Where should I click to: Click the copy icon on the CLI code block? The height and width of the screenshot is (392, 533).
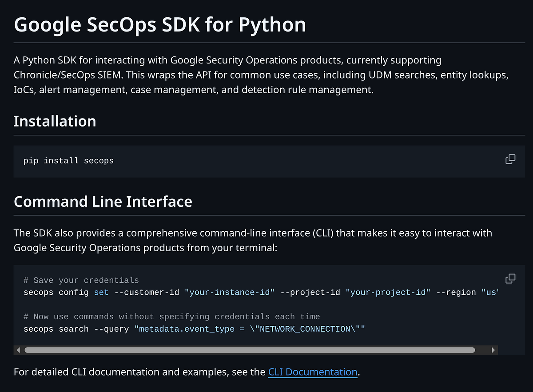tap(510, 278)
